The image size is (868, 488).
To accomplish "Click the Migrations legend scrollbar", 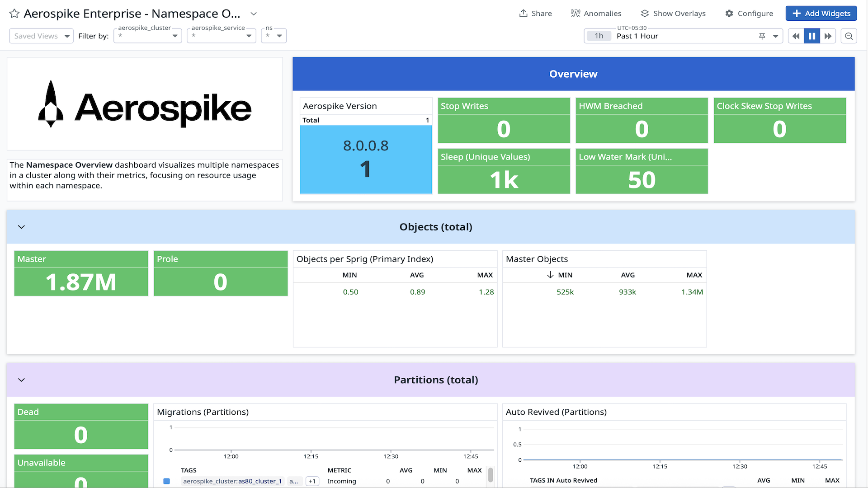I will point(491,475).
